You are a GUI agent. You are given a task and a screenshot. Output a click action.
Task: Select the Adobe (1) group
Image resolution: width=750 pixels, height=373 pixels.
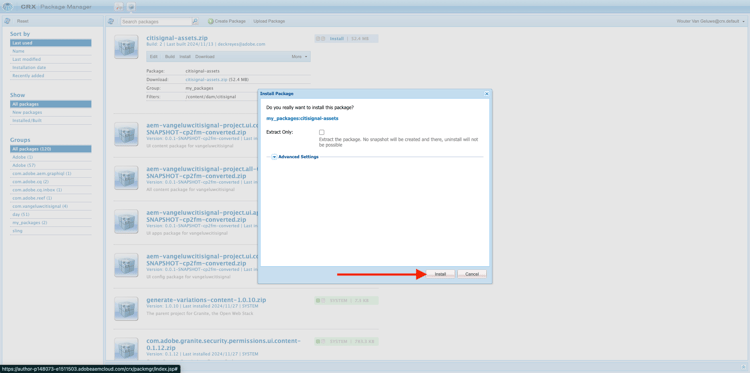(x=51, y=157)
